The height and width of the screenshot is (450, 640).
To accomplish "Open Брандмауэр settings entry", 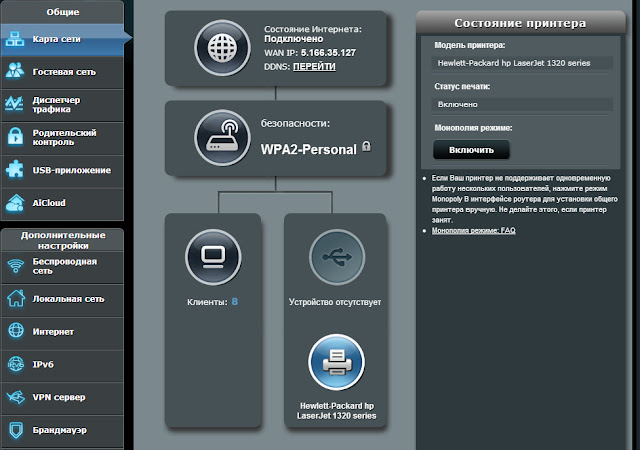I will click(x=62, y=431).
